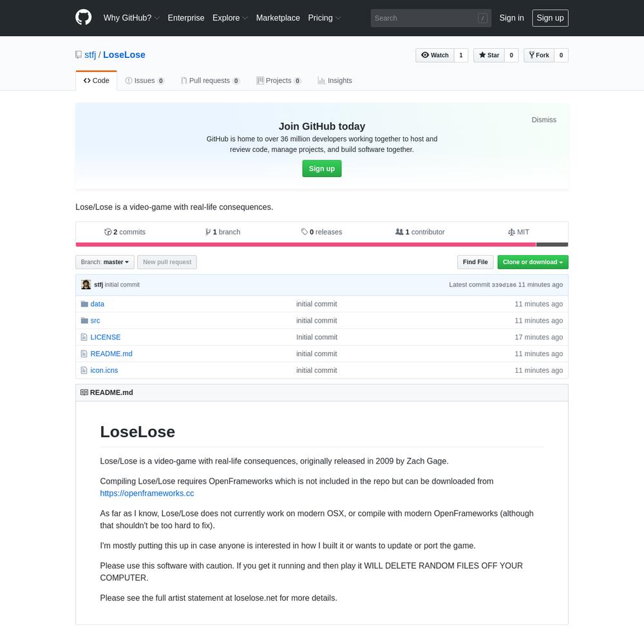Open latest commit hash 339d186
This screenshot has height=644, width=644.
click(504, 285)
